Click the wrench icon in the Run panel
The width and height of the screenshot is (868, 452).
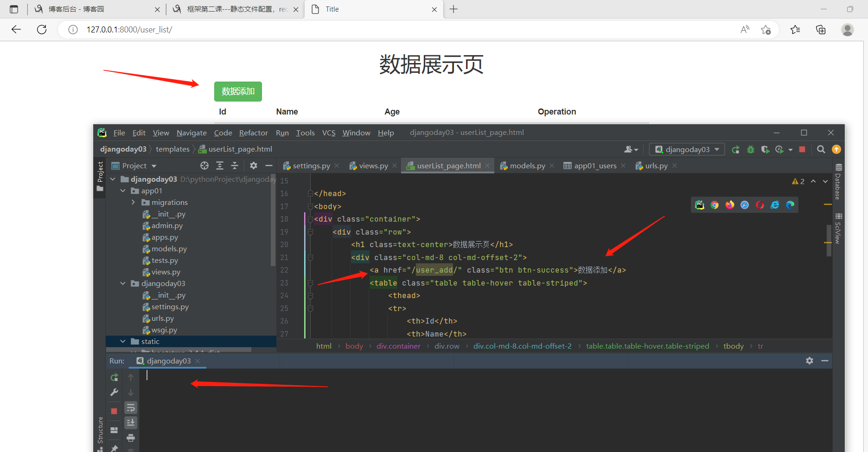click(114, 392)
